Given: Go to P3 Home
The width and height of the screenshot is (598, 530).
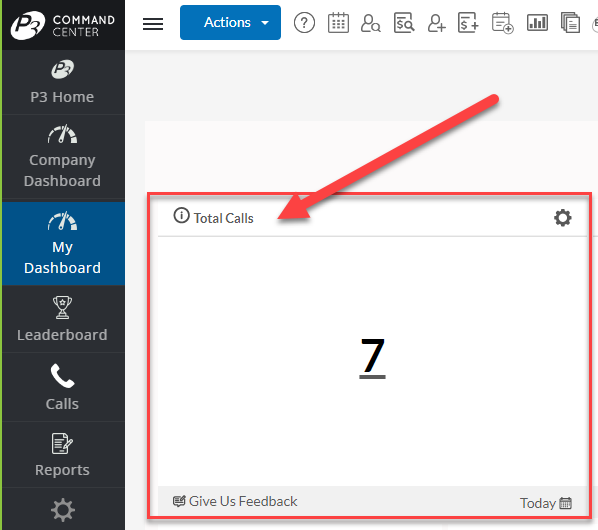Looking at the screenshot, I should 63,82.
